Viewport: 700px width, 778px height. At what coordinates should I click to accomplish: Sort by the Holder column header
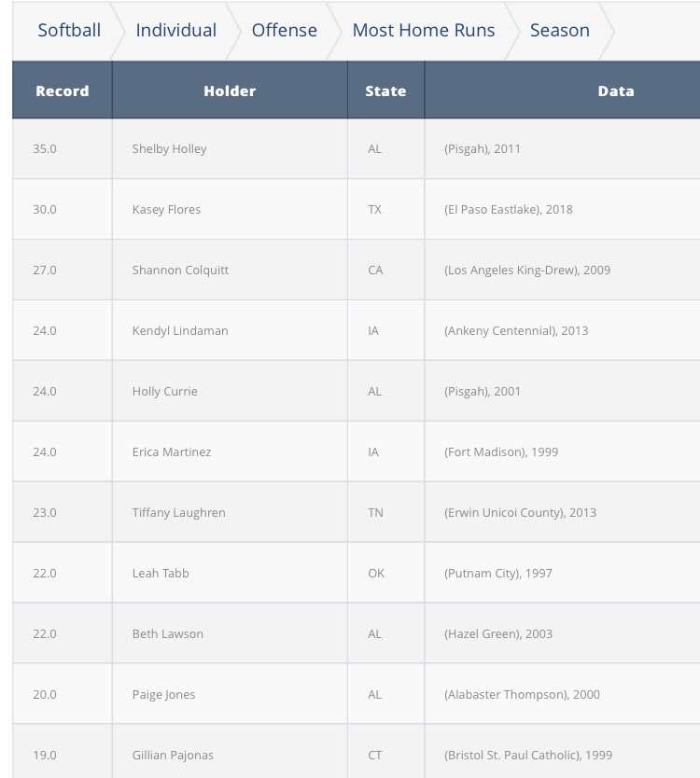tap(230, 90)
